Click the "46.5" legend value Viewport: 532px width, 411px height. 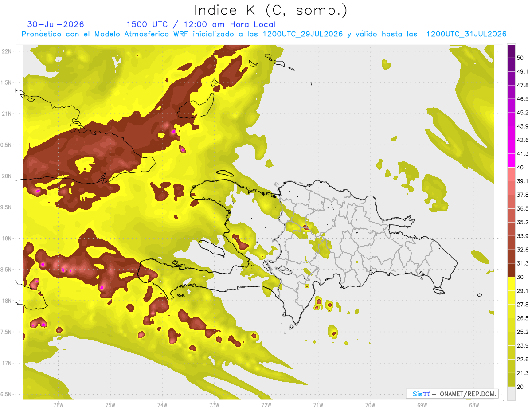pyautogui.click(x=523, y=99)
